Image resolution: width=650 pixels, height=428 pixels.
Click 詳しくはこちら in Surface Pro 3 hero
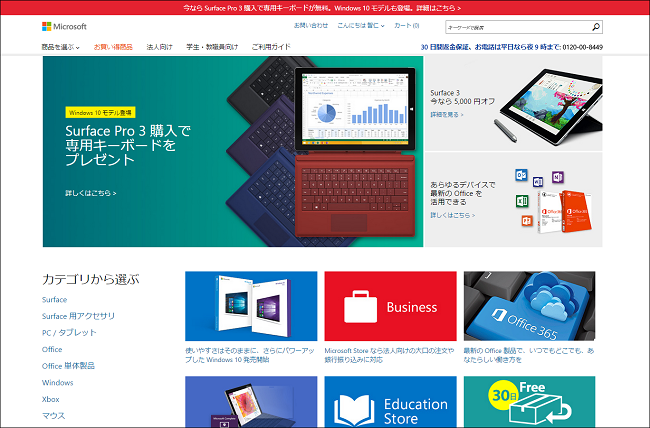click(91, 193)
